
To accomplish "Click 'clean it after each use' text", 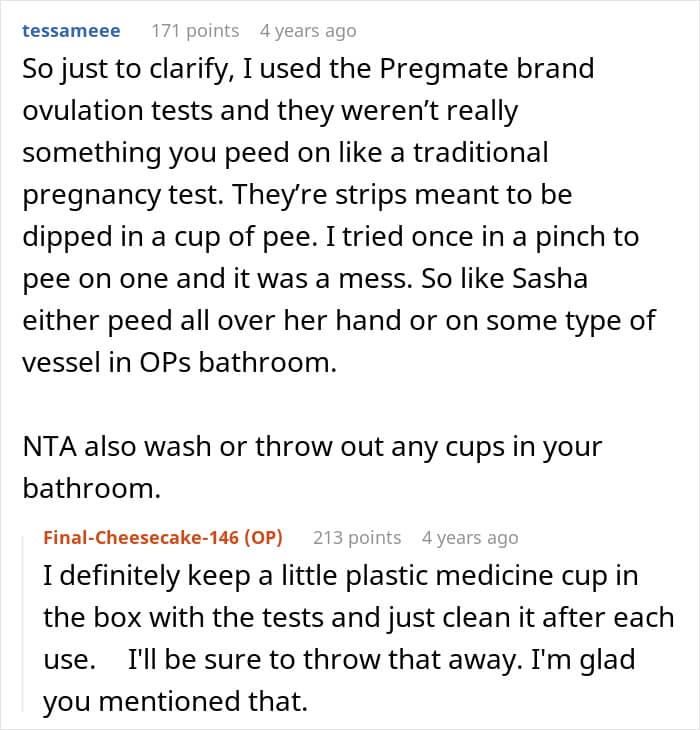I will (555, 618).
